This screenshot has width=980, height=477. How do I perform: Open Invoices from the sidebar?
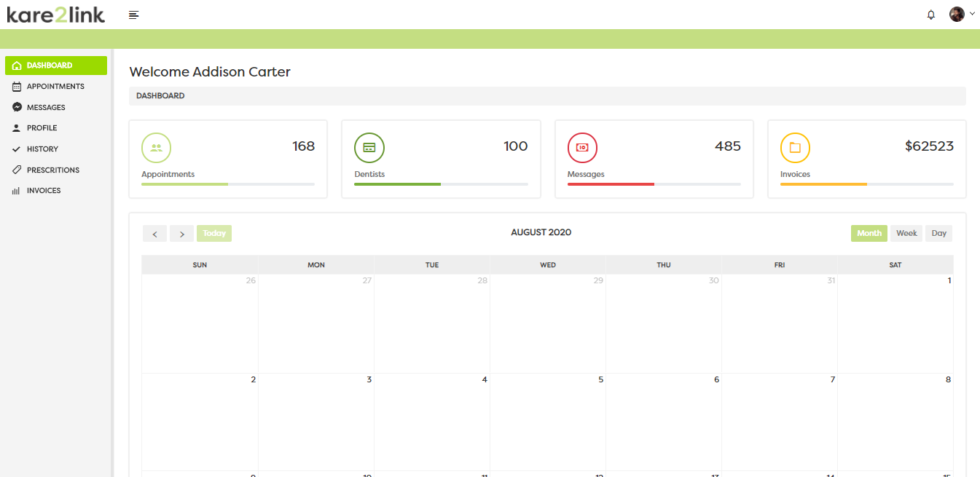tap(44, 191)
